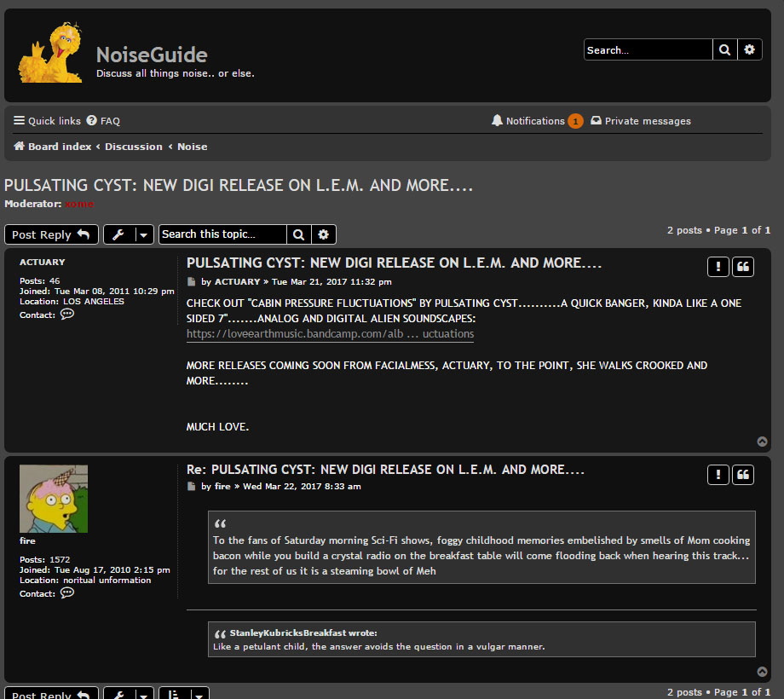Go to the FAQ page
Screen dimensions: 784x699
click(103, 121)
